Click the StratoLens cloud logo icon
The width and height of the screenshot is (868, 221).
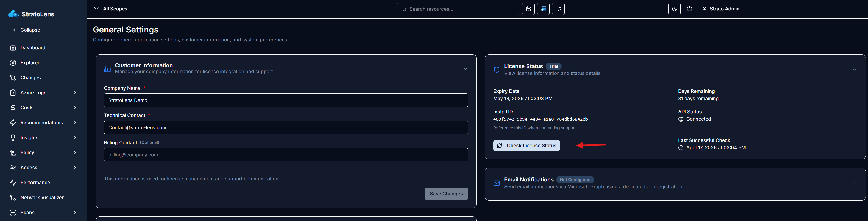coord(13,14)
